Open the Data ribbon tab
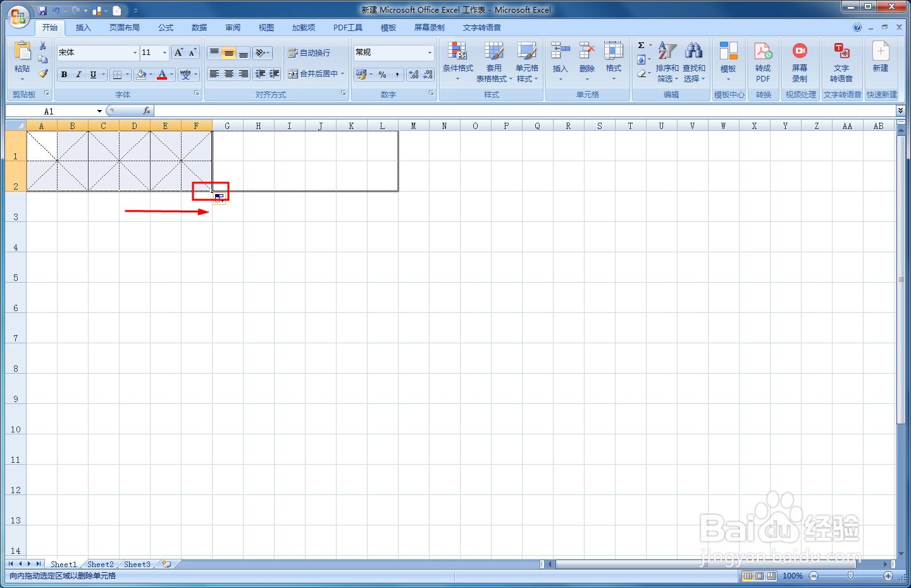911x588 pixels. click(199, 28)
